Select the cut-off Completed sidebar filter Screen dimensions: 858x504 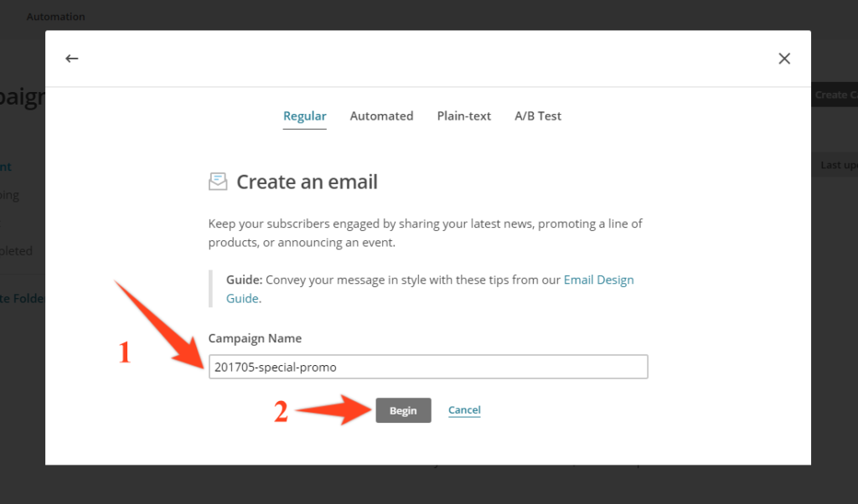coord(17,251)
